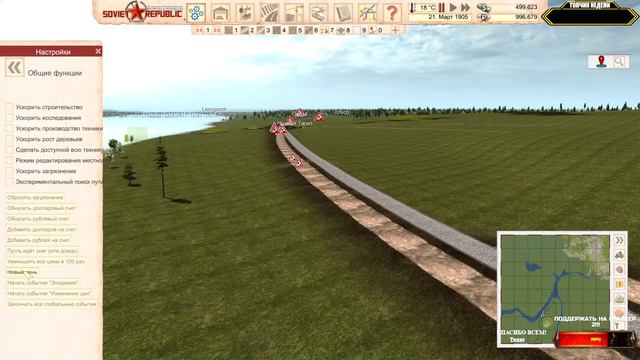Click the dollar money icon
This screenshot has width=640, height=360.
point(483,7)
